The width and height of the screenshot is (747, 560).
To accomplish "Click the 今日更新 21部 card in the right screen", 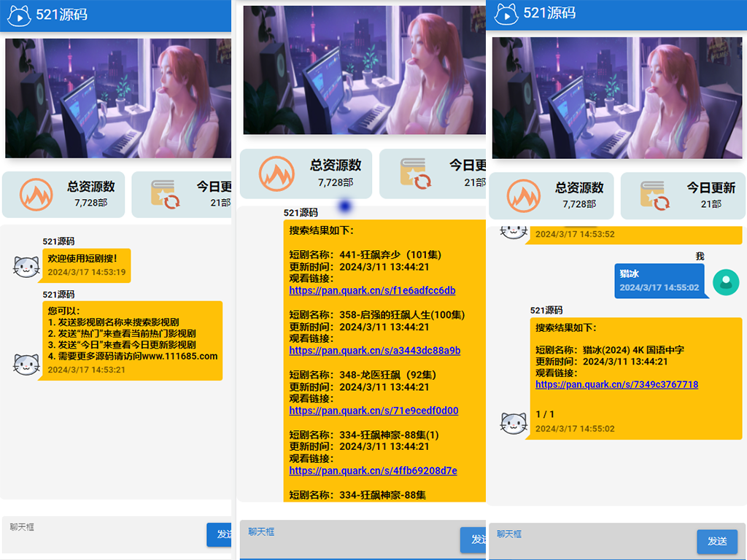I will pos(683,195).
